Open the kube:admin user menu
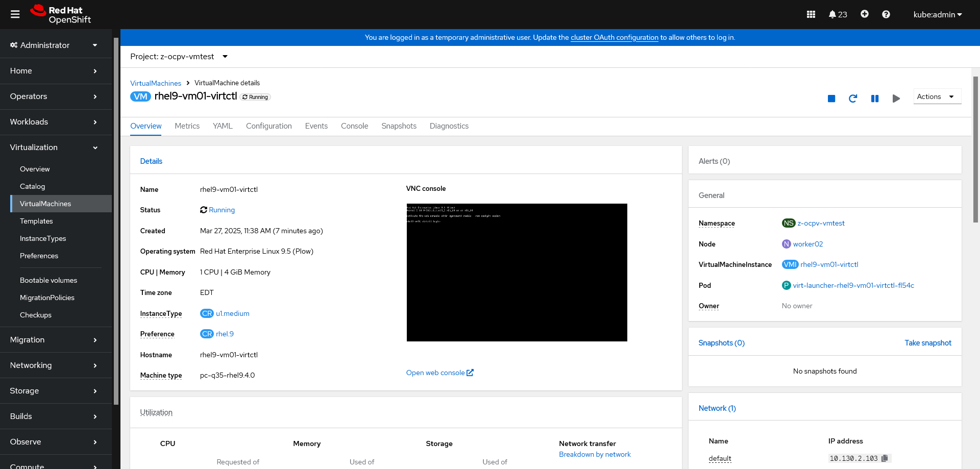Image resolution: width=980 pixels, height=469 pixels. click(938, 14)
